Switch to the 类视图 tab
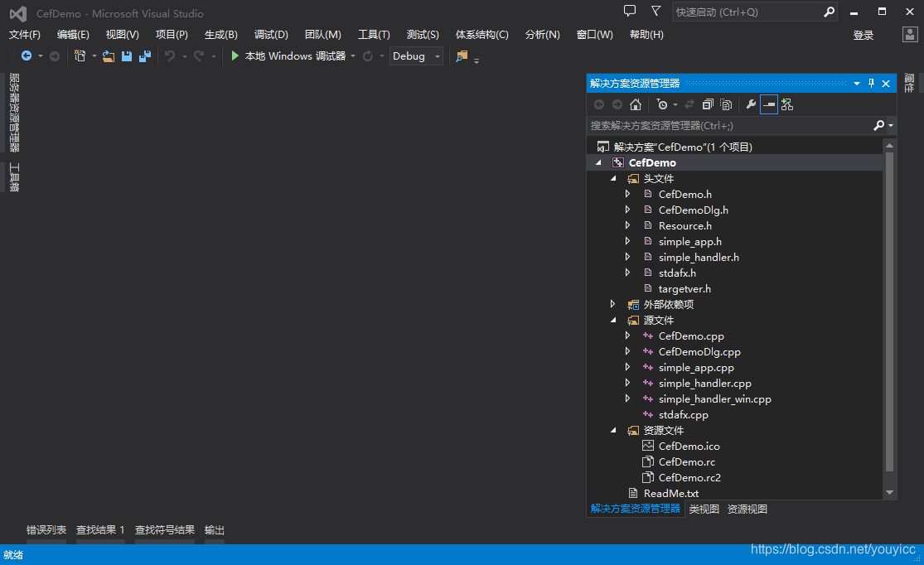This screenshot has width=924, height=565. 704,509
